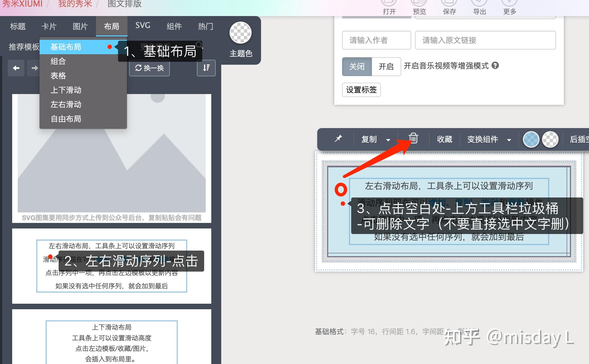
Task: Choose 表格 from layout menu
Action: point(83,76)
